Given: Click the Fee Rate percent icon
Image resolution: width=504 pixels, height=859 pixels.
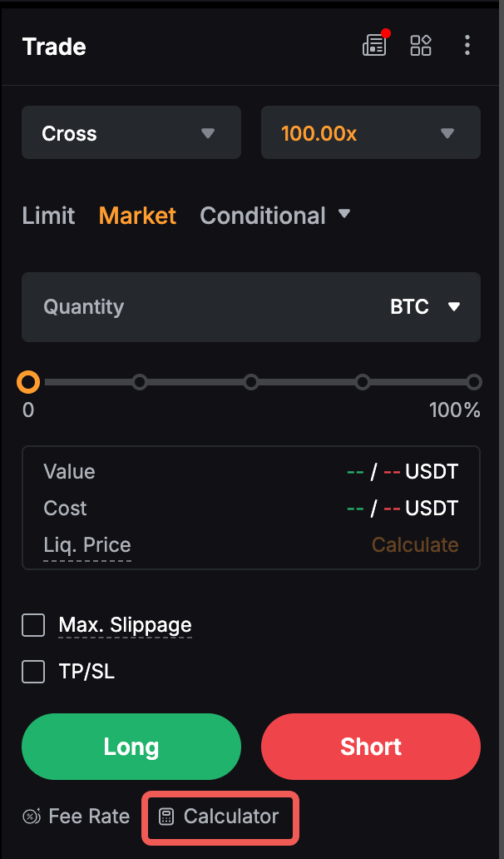Looking at the screenshot, I should click(x=32, y=817).
